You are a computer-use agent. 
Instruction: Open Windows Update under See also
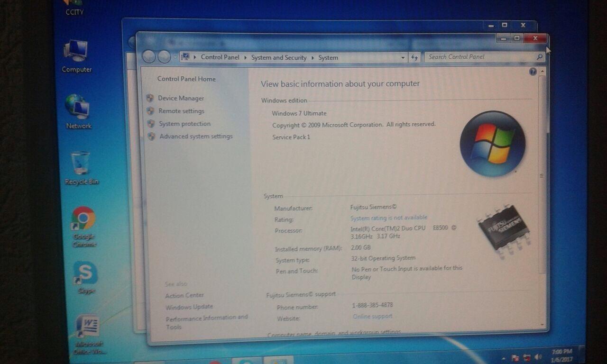click(189, 307)
